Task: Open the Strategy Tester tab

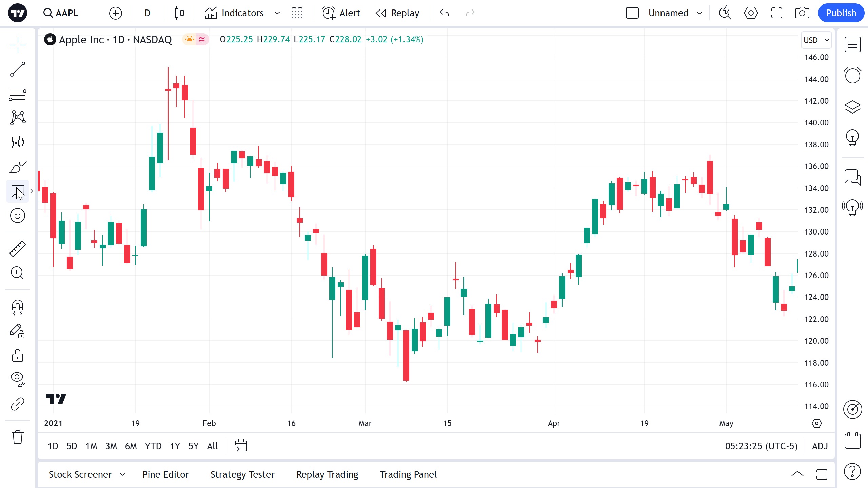Action: click(x=242, y=474)
